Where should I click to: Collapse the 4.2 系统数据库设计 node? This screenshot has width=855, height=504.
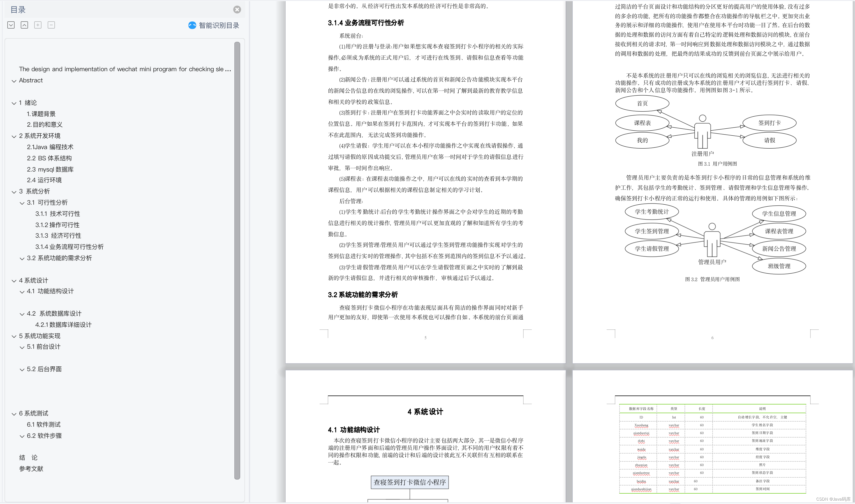coord(22,314)
